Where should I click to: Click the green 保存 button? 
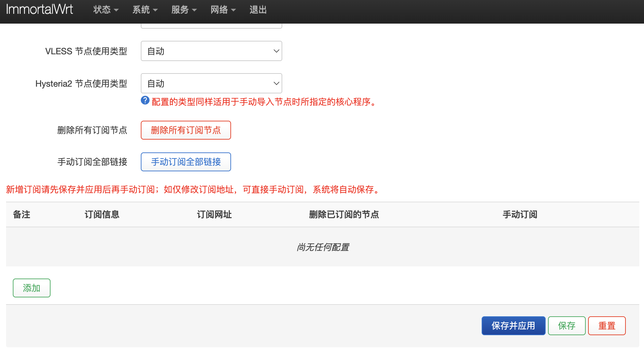tap(567, 326)
